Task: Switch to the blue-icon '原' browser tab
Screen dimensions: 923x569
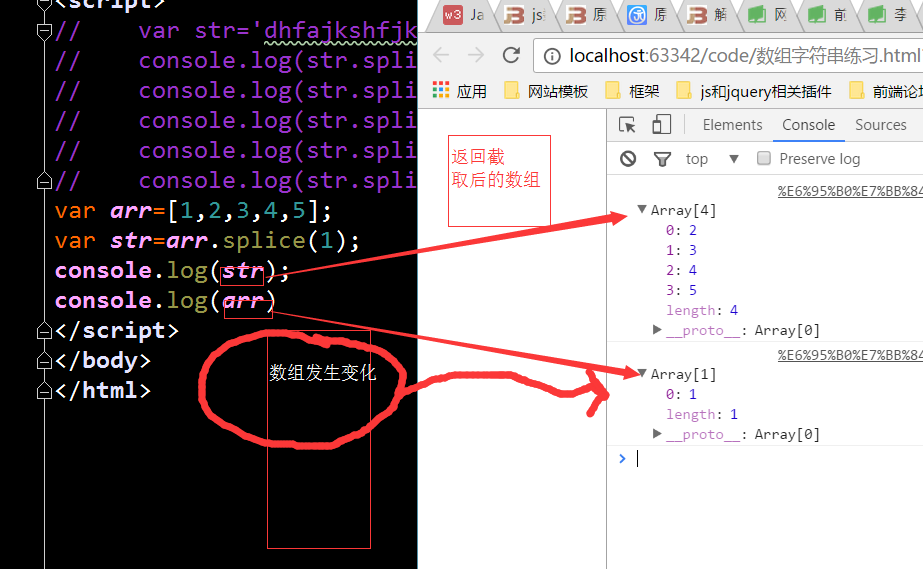Action: (x=647, y=15)
